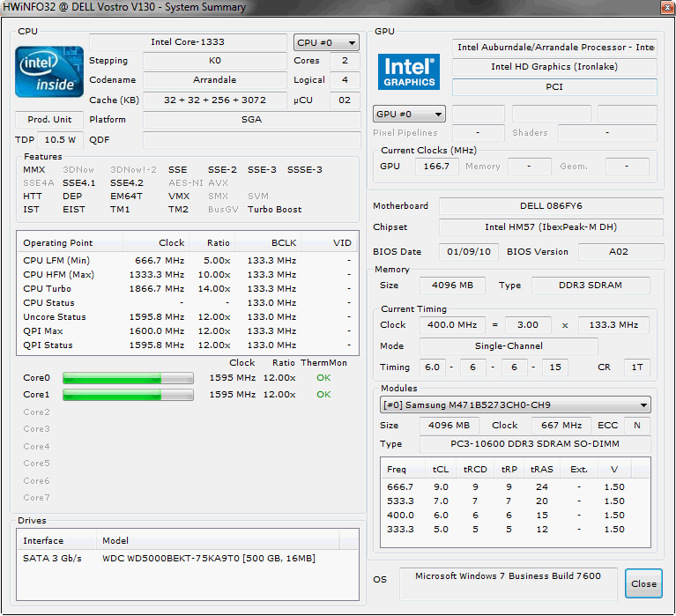This screenshot has height=616, width=676.
Task: Click the BIOS Version A02 field
Action: pyautogui.click(x=620, y=252)
